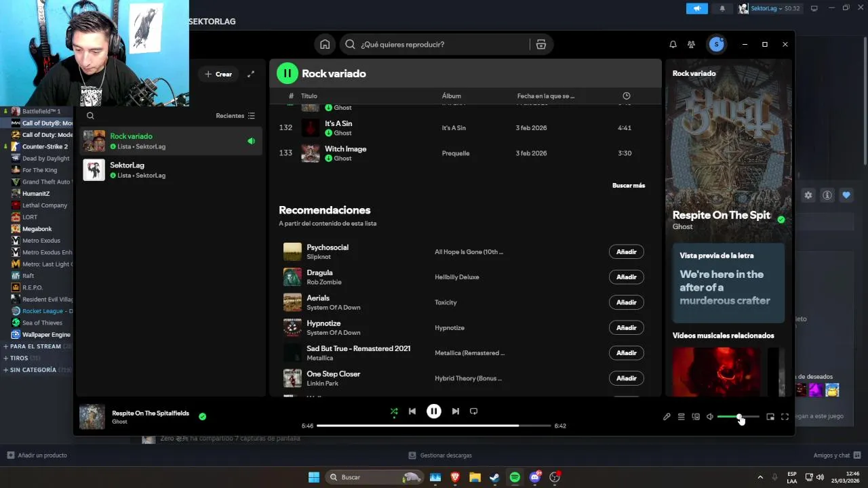Toggle saved check beside Respite On The Spit in side panel

[x=781, y=220]
